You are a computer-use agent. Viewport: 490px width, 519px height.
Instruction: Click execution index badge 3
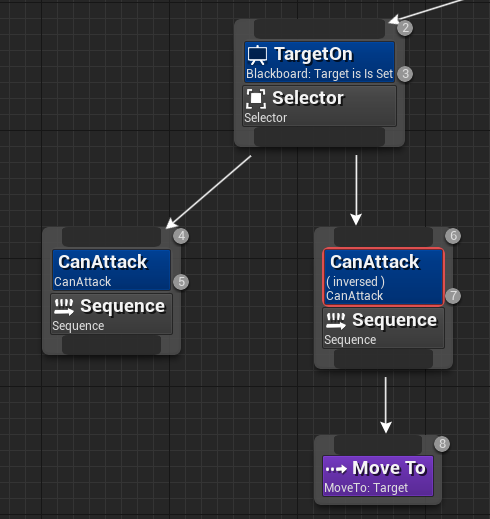pos(405,74)
